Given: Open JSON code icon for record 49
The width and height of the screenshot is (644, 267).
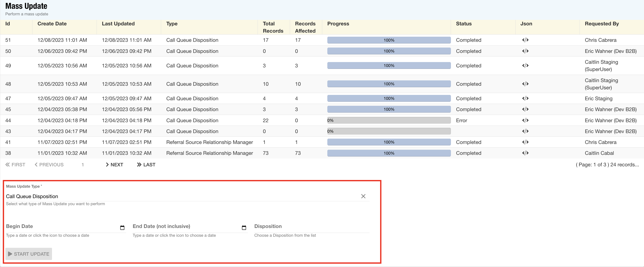Looking at the screenshot, I should coord(525,65).
